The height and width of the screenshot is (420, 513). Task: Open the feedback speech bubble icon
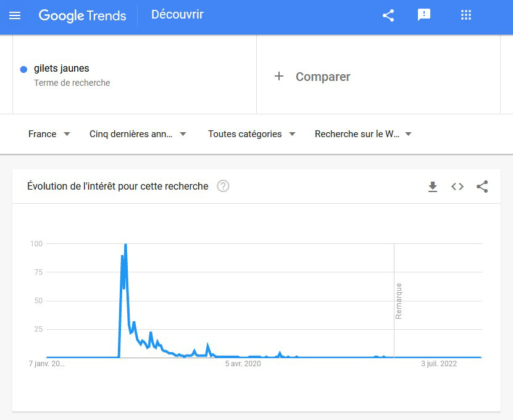point(424,15)
